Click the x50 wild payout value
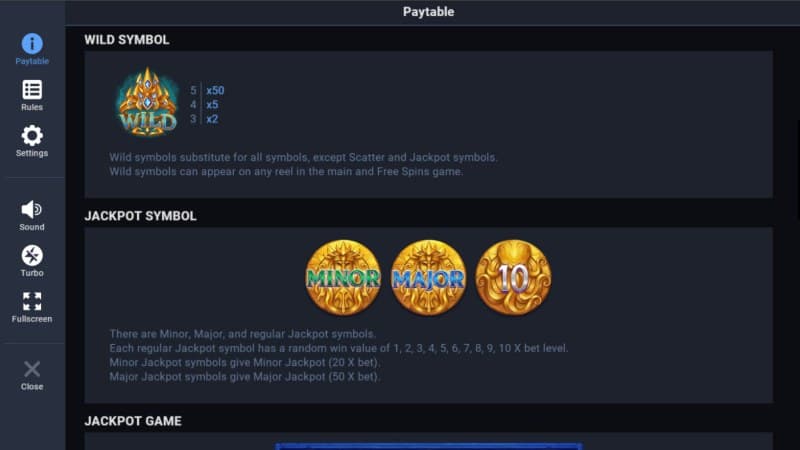Image resolution: width=800 pixels, height=450 pixels. tap(215, 90)
